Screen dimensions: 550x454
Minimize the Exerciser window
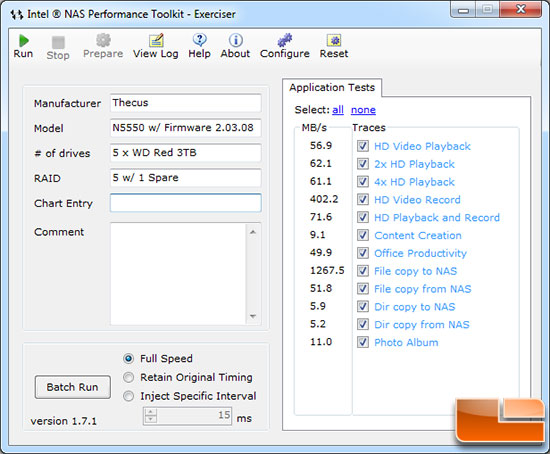463,10
